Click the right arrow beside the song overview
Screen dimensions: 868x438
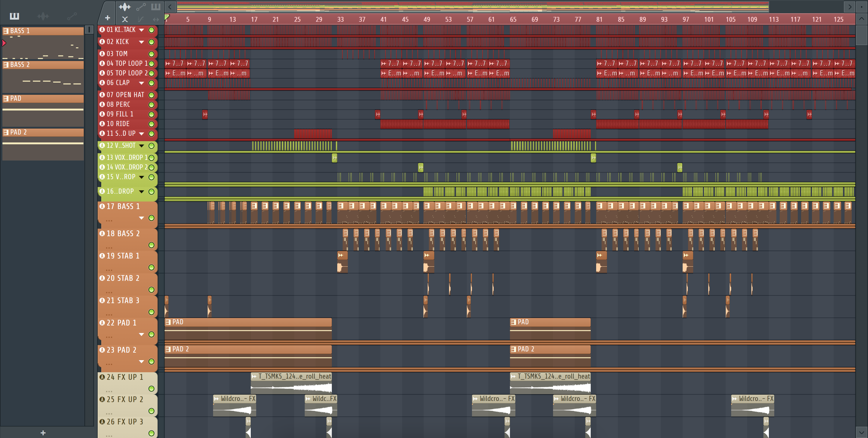850,6
